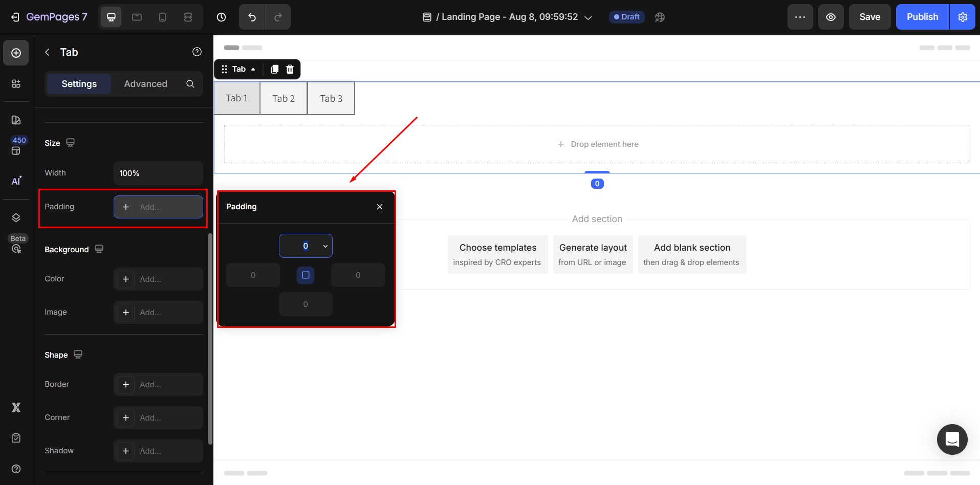
Task: Open the Tab element breadcrumb dropdown
Action: click(253, 69)
